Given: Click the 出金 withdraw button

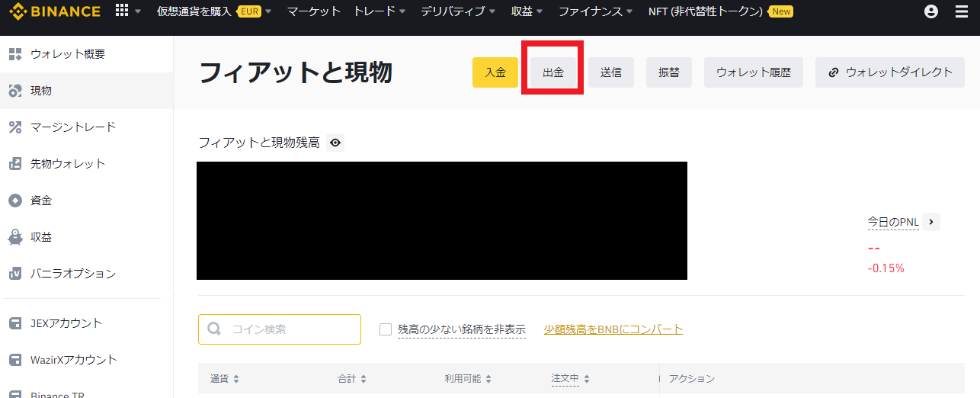Looking at the screenshot, I should tap(553, 72).
